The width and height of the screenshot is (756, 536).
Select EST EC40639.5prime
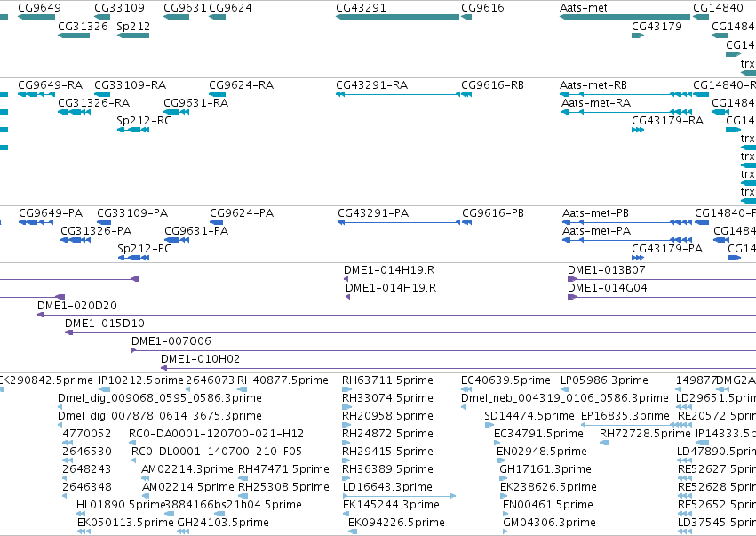[505, 380]
